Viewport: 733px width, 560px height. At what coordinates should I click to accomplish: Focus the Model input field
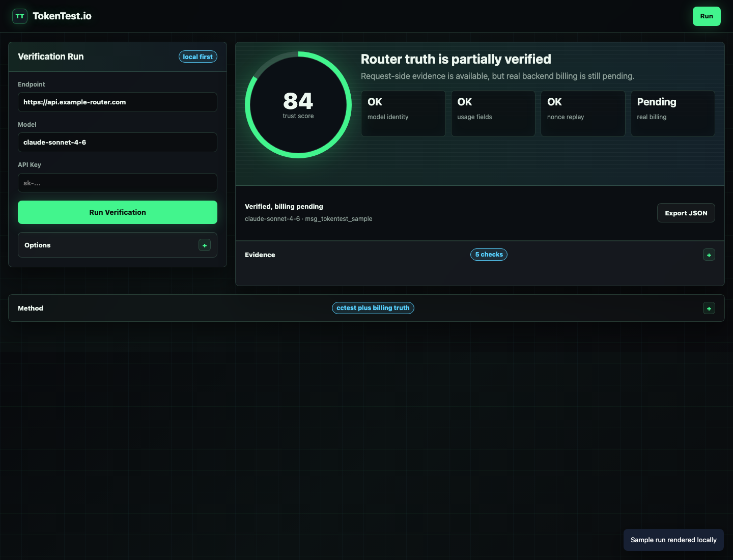click(118, 142)
